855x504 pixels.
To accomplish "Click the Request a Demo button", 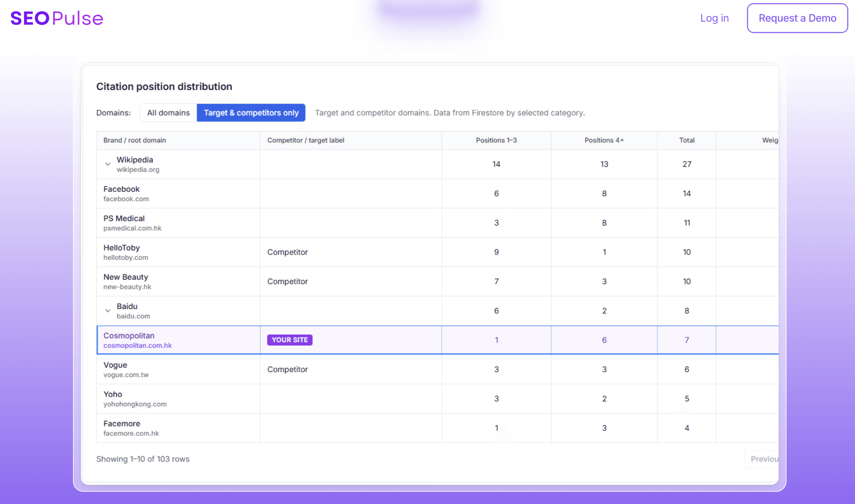I will pyautogui.click(x=797, y=18).
